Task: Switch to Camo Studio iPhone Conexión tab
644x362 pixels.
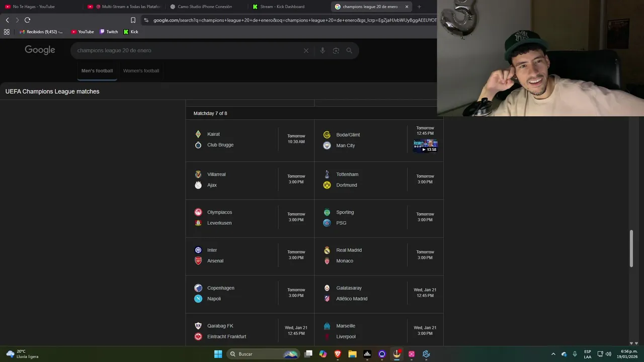Action: coord(205,7)
